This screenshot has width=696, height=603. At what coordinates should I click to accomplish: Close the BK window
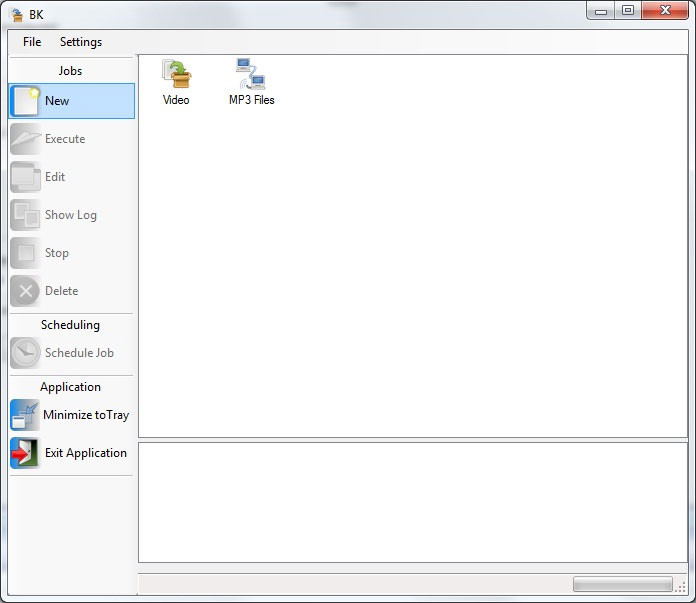point(664,11)
